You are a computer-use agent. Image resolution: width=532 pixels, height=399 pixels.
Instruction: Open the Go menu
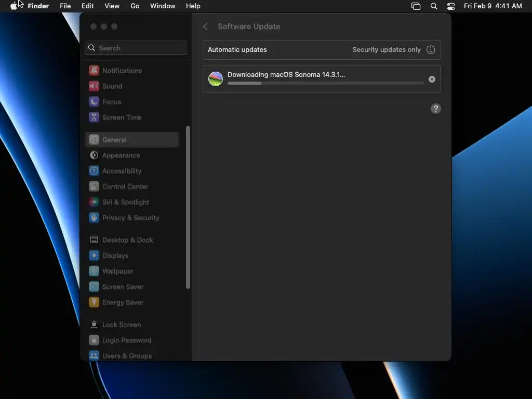pos(135,6)
